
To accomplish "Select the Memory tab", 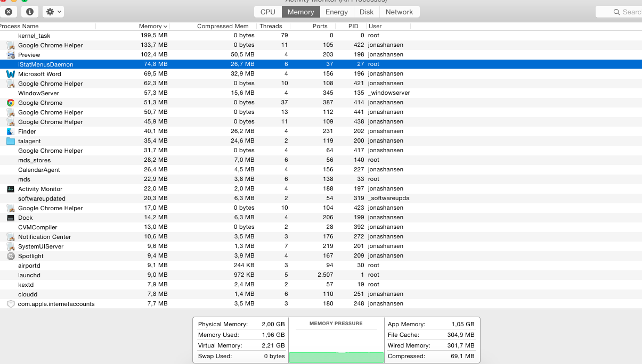I will click(300, 12).
